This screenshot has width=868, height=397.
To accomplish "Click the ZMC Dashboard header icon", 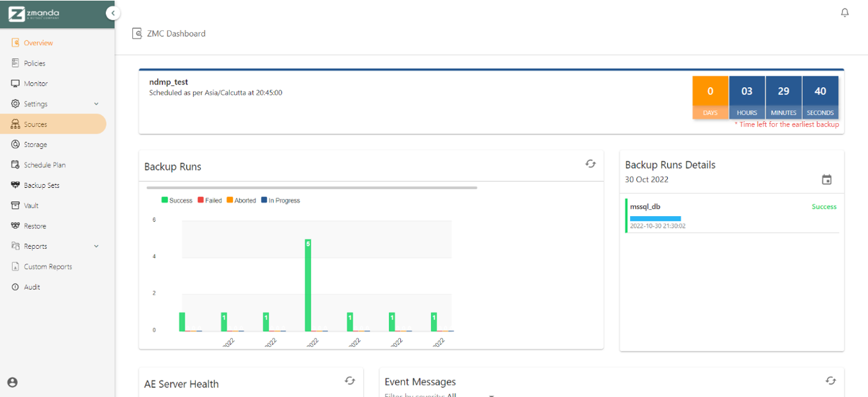I will pyautogui.click(x=137, y=33).
